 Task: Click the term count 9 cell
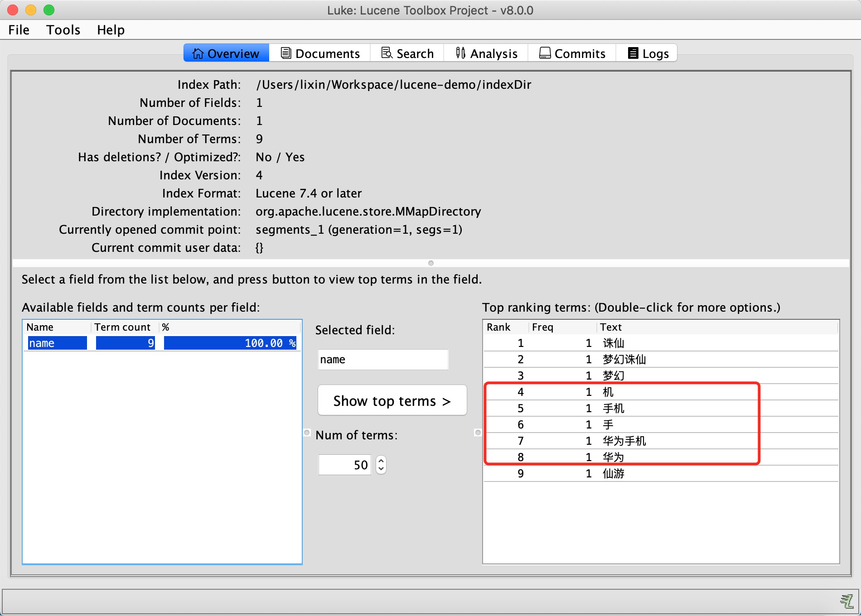(x=125, y=343)
